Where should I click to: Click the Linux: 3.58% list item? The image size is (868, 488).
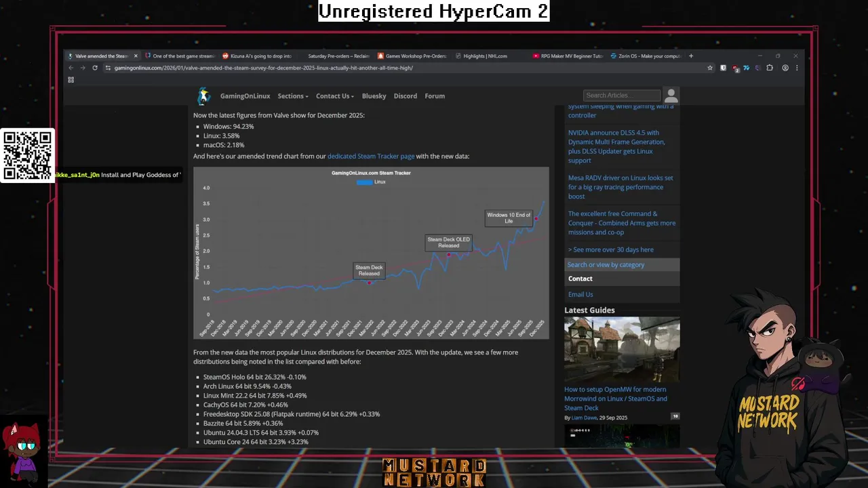[x=222, y=136]
